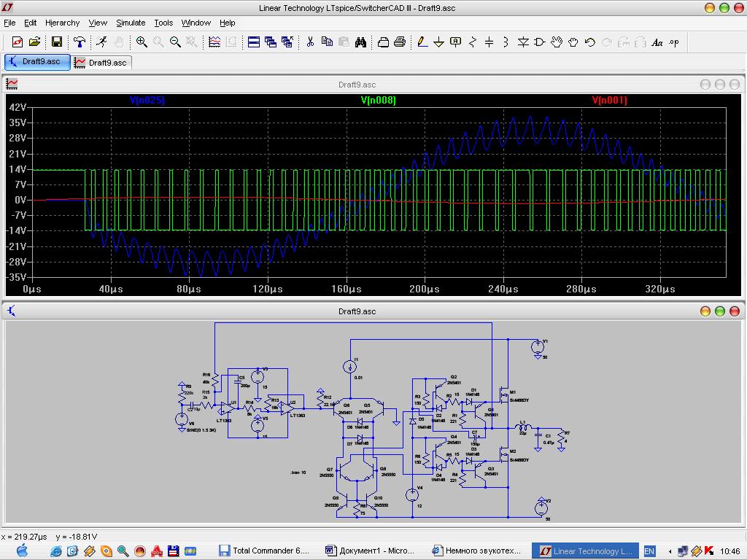This screenshot has height=560, width=747.
Task: Select the Move hand tool
Action: (x=557, y=42)
